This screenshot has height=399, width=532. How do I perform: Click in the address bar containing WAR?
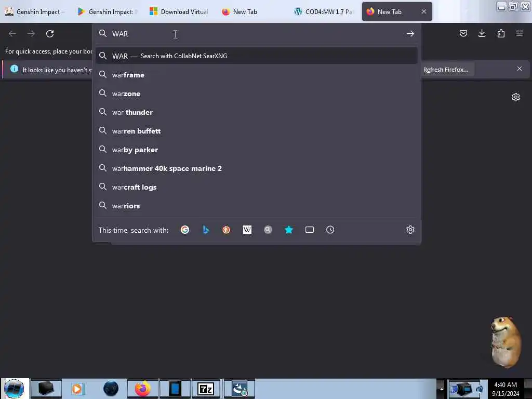pyautogui.click(x=256, y=34)
